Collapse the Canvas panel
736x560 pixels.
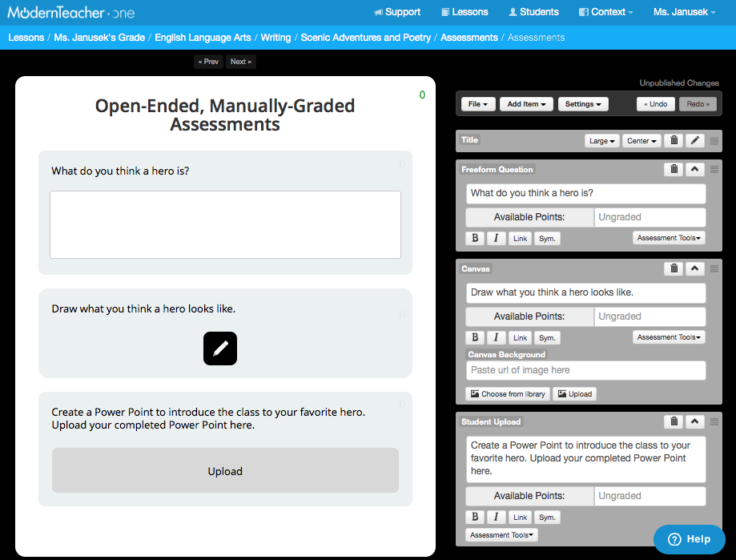click(695, 268)
